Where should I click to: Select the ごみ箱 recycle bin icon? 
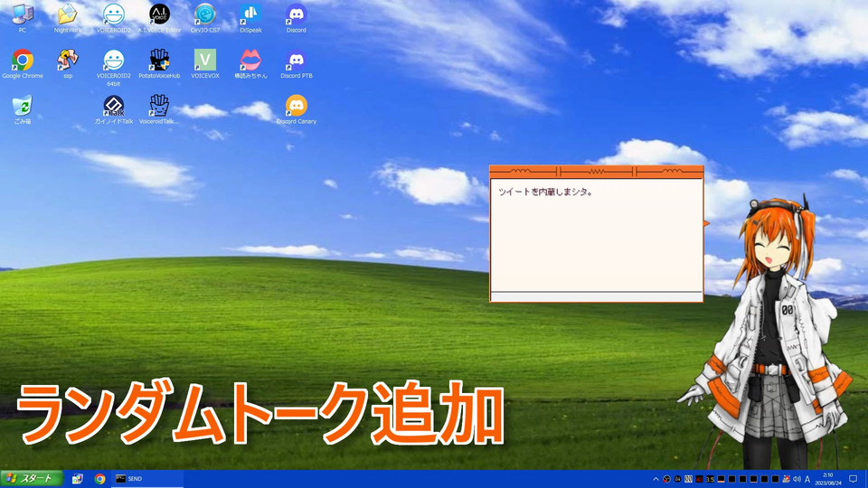pyautogui.click(x=22, y=109)
